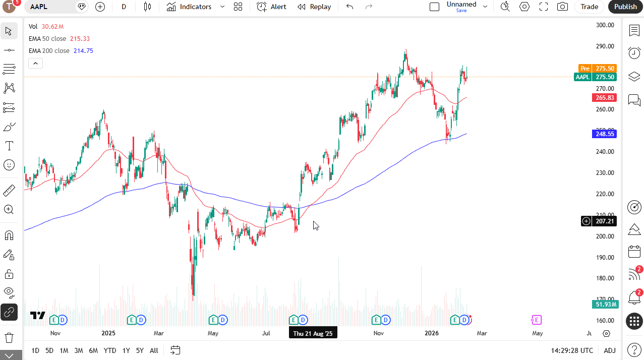Image resolution: width=644 pixels, height=360 pixels.
Task: Click the Unnamed layout Save button
Action: 461,10
